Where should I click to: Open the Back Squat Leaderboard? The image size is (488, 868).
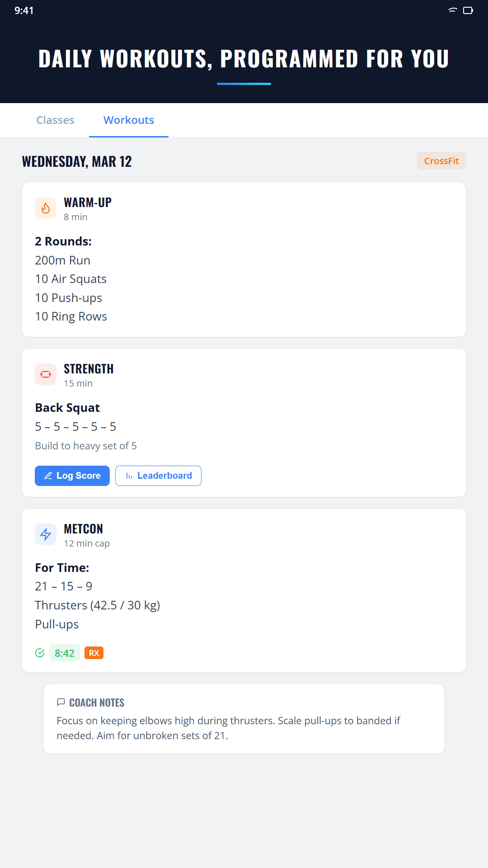158,476
